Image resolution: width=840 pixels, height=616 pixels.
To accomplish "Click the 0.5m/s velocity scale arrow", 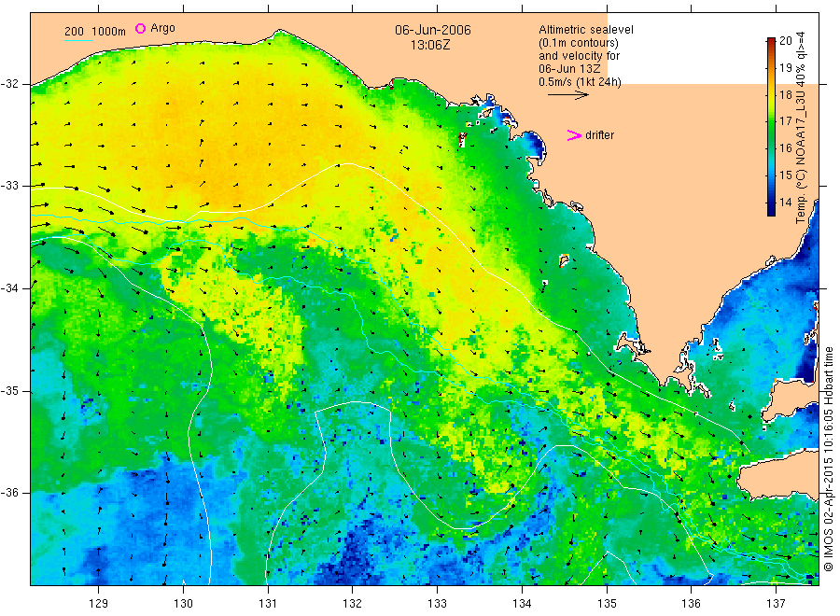I will 567,95.
